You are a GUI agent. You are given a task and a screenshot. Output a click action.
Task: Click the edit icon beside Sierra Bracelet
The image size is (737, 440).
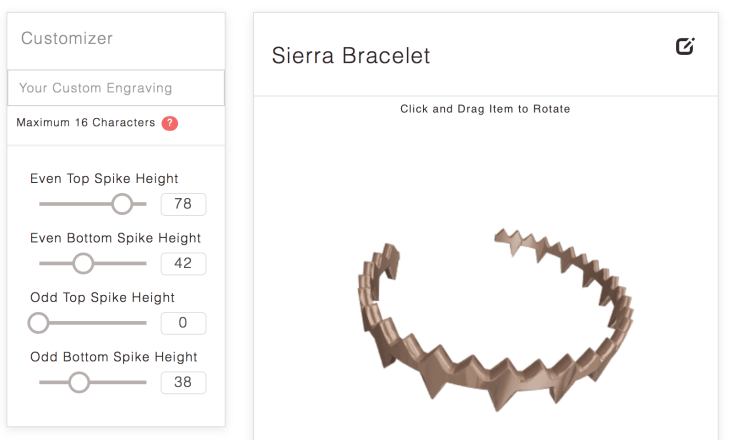tap(685, 46)
